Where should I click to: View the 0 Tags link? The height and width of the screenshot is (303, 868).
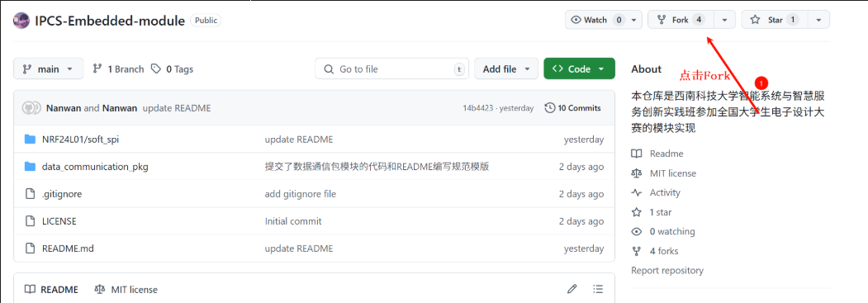click(x=172, y=69)
